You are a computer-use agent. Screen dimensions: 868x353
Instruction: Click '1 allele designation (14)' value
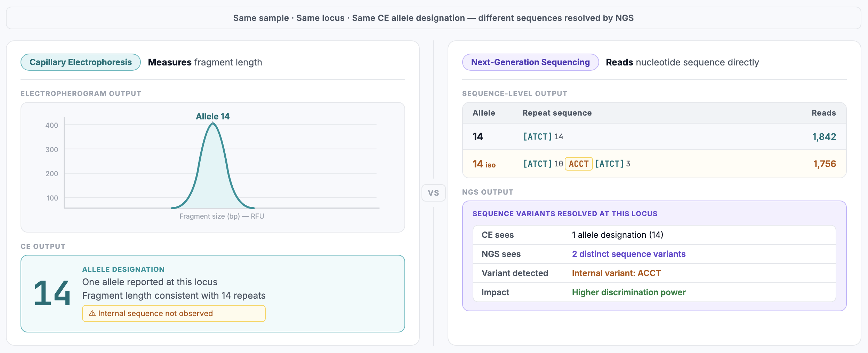618,235
